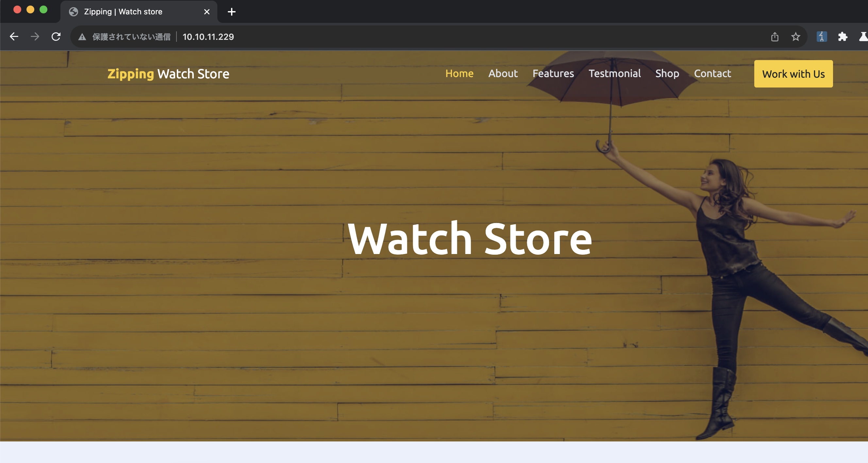Image resolution: width=868 pixels, height=463 pixels.
Task: Close the Zipping Watch store tab
Action: coord(207,12)
